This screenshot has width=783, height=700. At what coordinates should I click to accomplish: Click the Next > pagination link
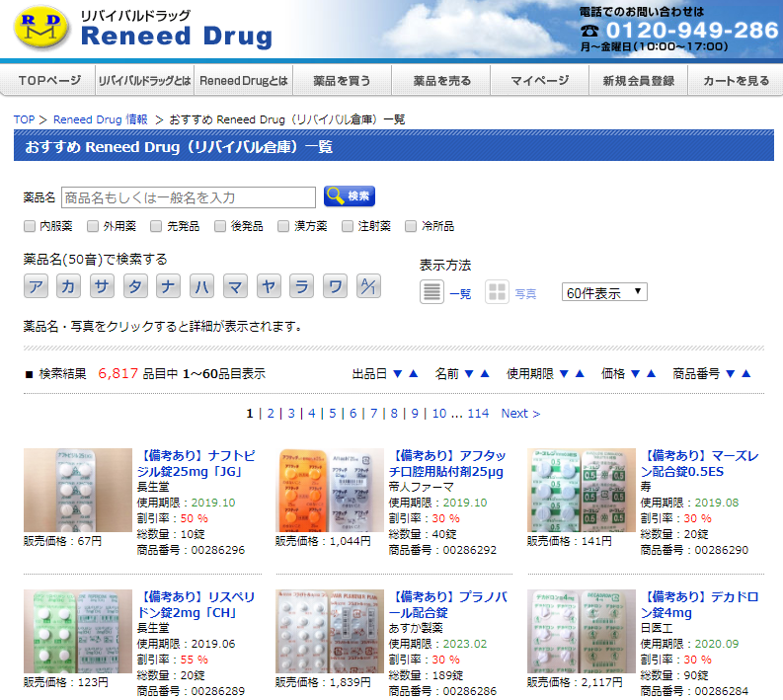click(520, 414)
